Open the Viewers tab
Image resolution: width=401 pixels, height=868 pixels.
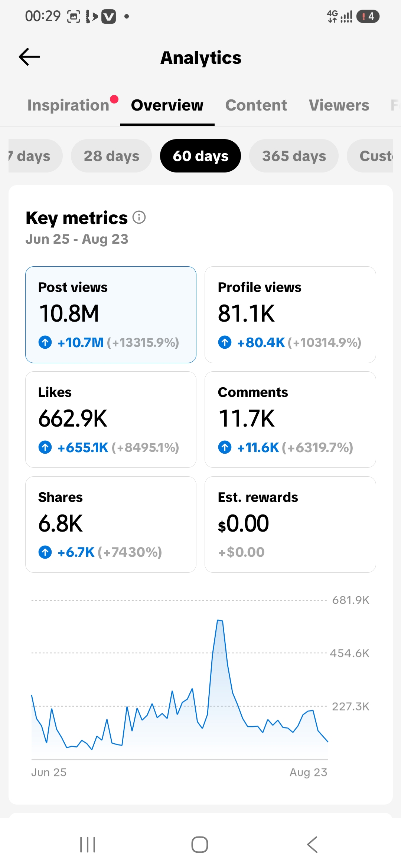pyautogui.click(x=339, y=105)
